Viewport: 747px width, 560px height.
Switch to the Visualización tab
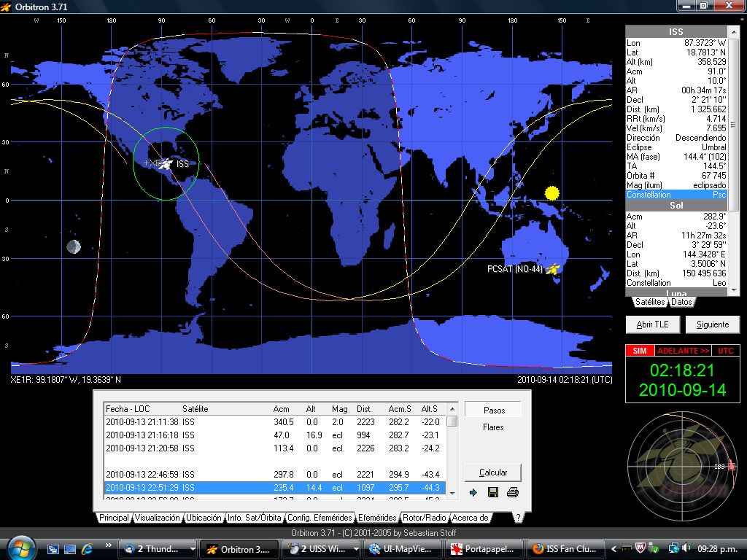click(x=158, y=518)
